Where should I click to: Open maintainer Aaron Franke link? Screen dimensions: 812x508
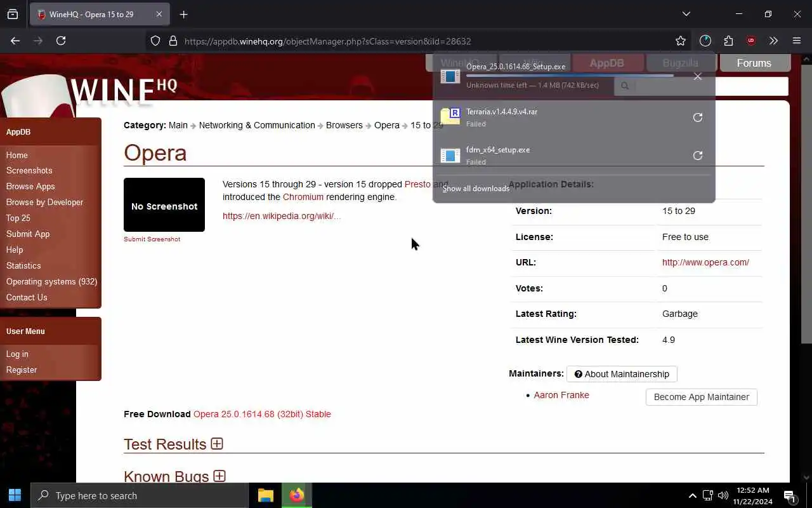coord(561,395)
